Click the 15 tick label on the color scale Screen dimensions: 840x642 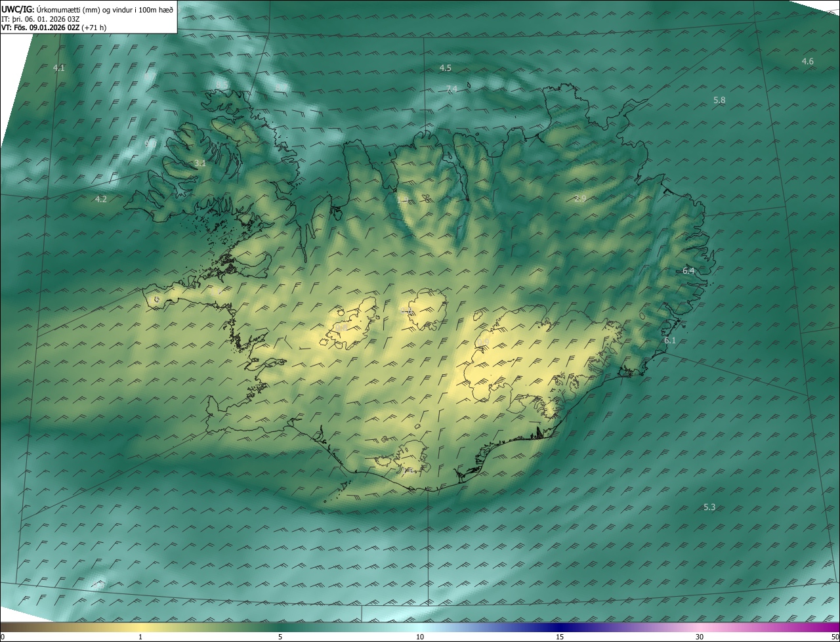560,637
